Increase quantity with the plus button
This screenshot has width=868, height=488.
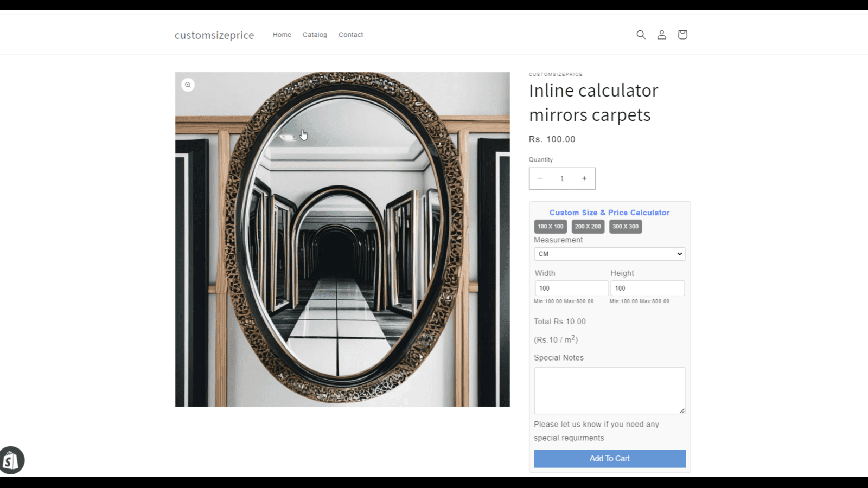coord(584,178)
